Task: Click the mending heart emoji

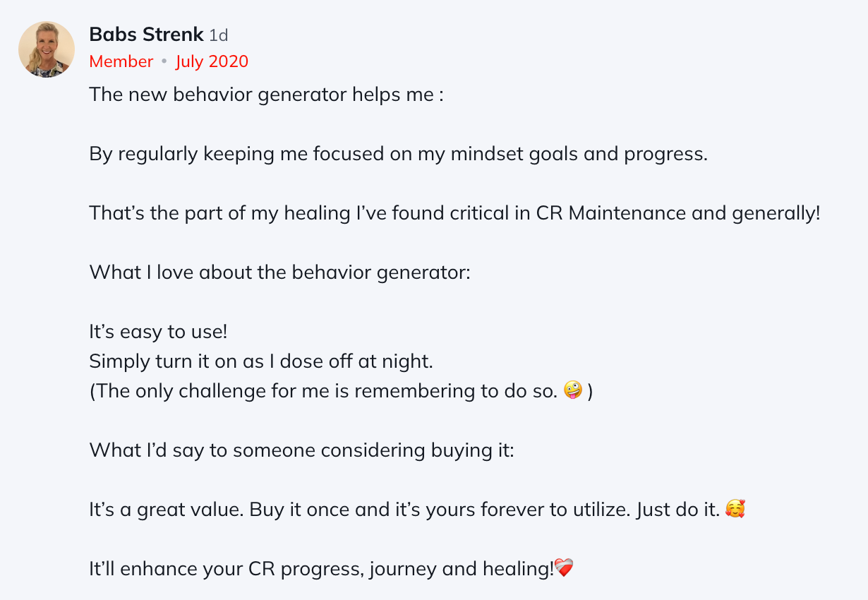Action: (564, 568)
